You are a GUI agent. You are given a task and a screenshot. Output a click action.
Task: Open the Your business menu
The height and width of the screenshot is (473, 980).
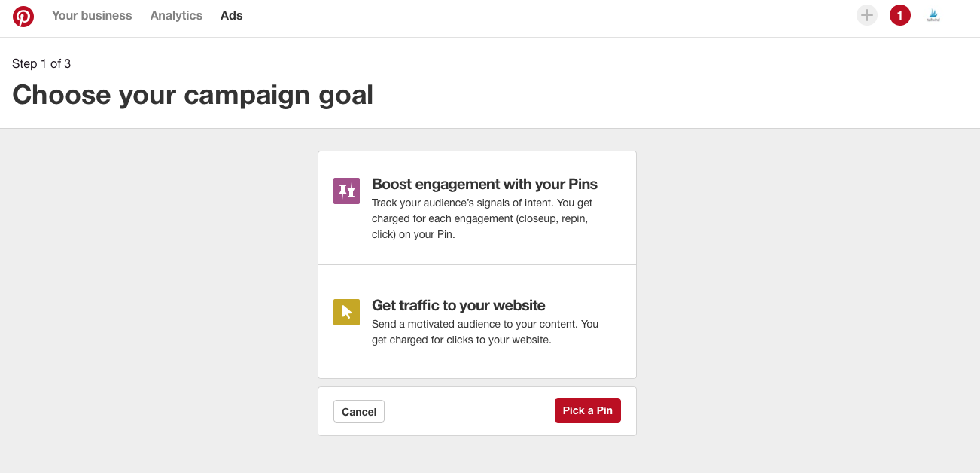[x=92, y=15]
